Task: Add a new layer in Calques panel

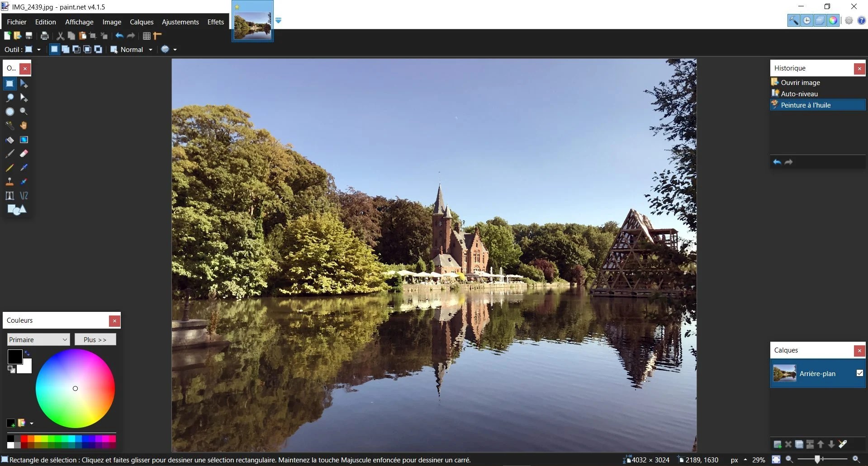Action: [x=777, y=444]
